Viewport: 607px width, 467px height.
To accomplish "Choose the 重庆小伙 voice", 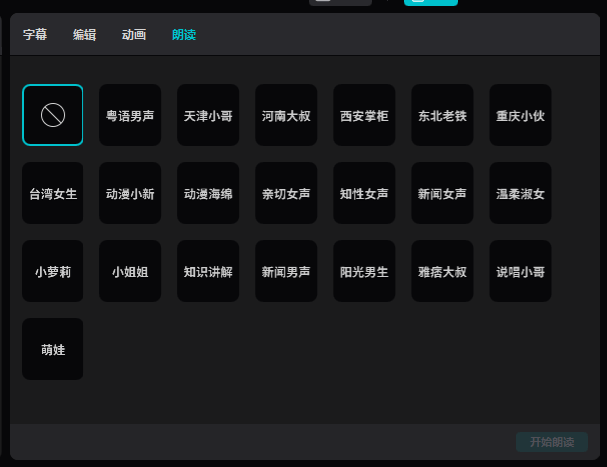I will click(520, 115).
